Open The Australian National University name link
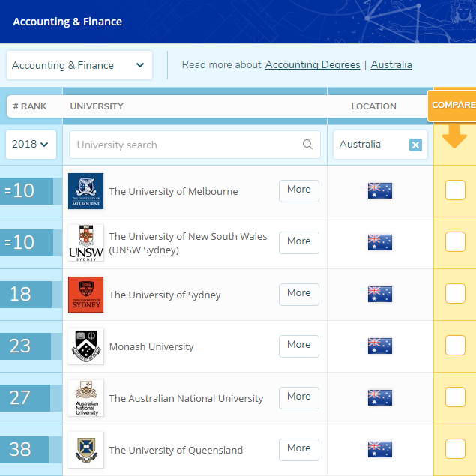This screenshot has height=476, width=476. (x=186, y=398)
